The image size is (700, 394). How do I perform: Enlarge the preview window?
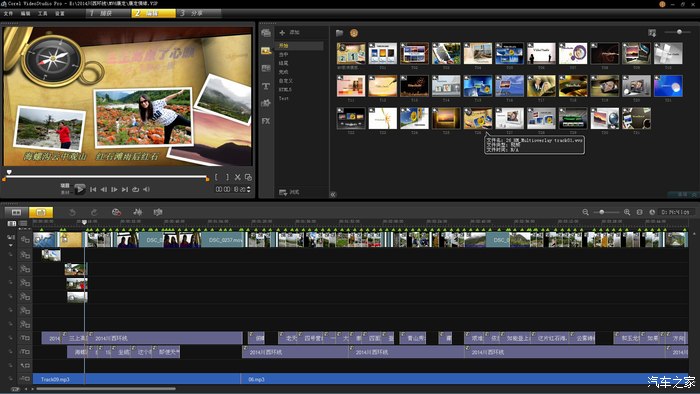pyautogui.click(x=248, y=177)
